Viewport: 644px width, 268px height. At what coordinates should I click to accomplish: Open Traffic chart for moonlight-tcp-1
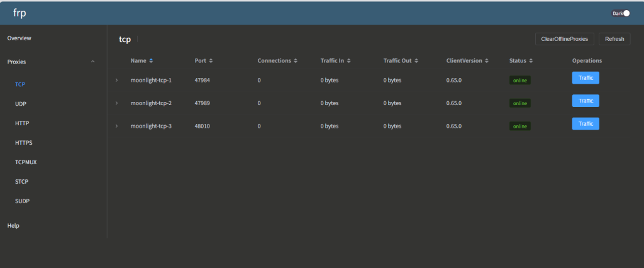(585, 78)
